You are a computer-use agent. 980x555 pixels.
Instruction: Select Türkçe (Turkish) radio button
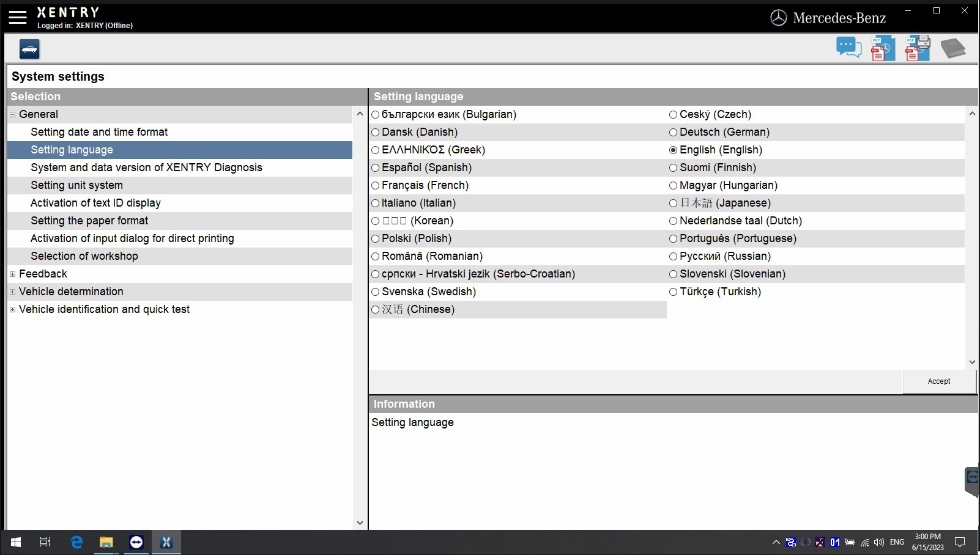(673, 292)
